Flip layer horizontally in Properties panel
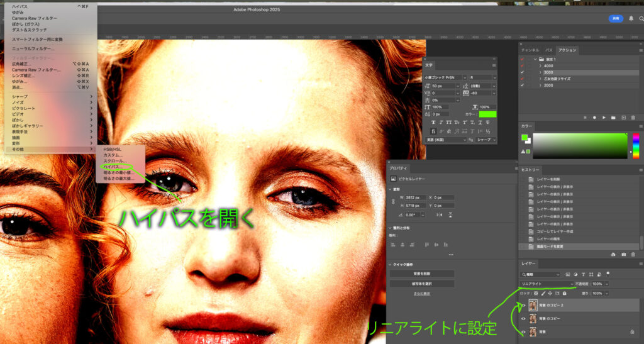The image size is (644, 344). click(440, 214)
